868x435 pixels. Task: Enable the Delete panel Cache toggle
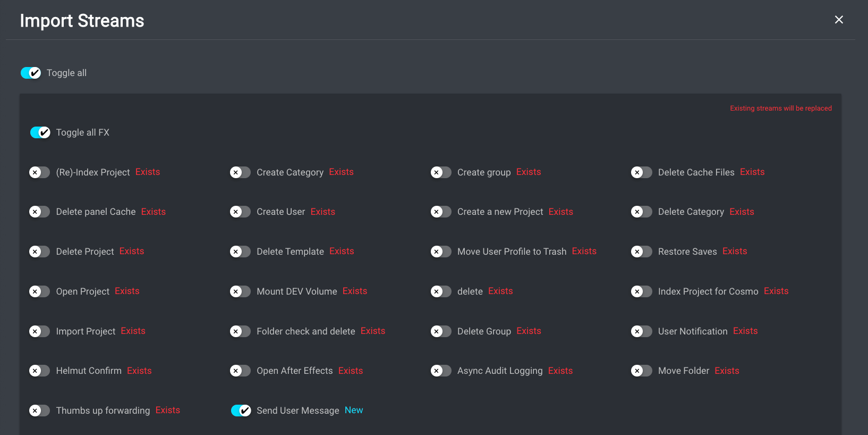(39, 212)
